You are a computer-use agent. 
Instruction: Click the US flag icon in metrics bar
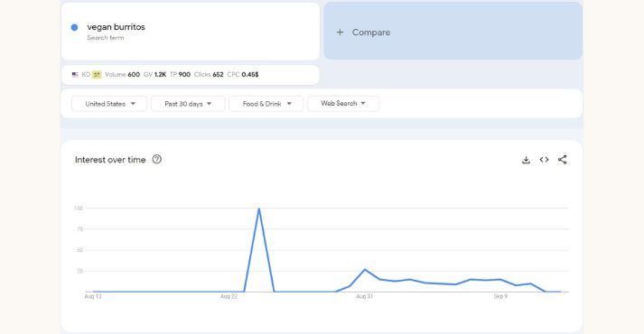[75, 75]
